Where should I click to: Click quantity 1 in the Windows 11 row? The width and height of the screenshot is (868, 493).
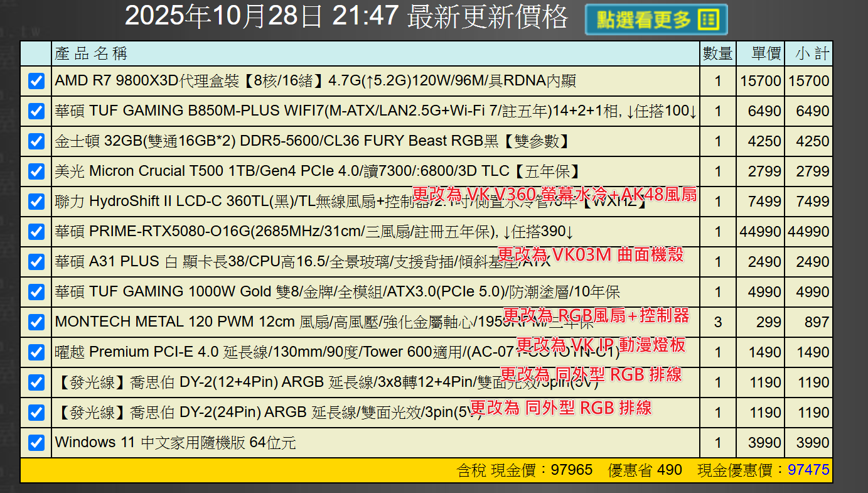coord(718,443)
